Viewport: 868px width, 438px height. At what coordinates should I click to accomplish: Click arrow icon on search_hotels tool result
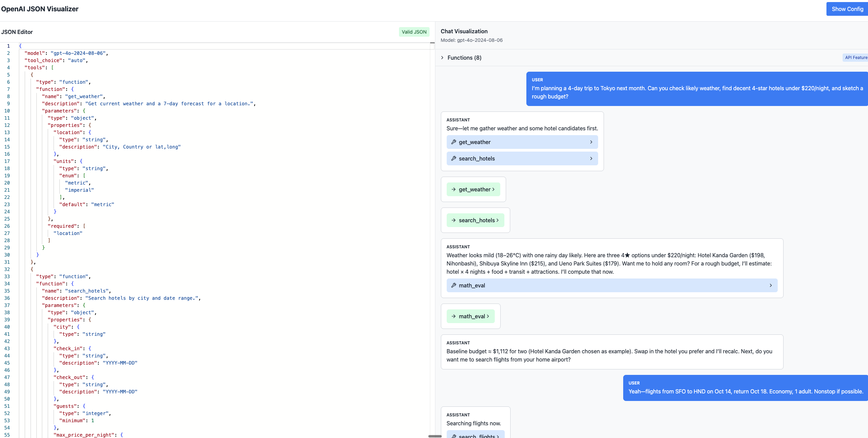[x=454, y=220]
